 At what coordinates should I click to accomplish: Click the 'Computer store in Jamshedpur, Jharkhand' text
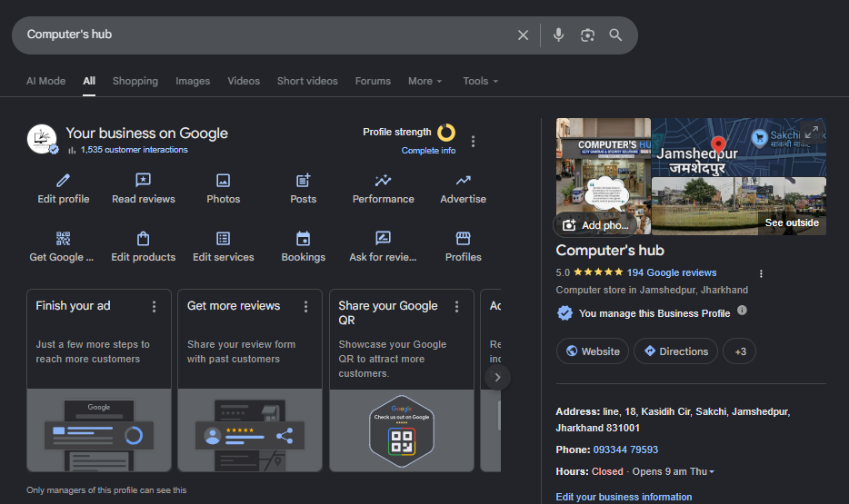pos(652,290)
